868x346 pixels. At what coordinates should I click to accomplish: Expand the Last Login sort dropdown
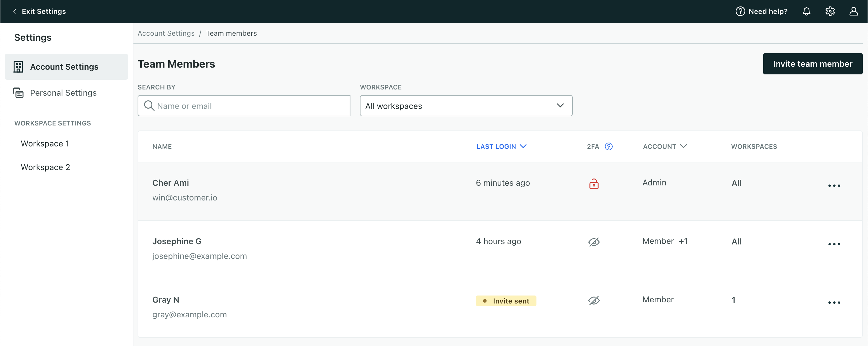click(x=523, y=146)
